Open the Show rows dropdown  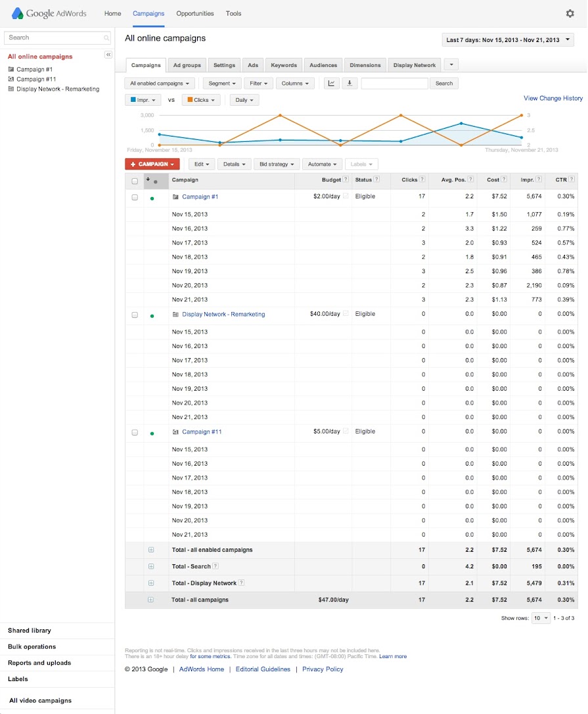tap(541, 618)
